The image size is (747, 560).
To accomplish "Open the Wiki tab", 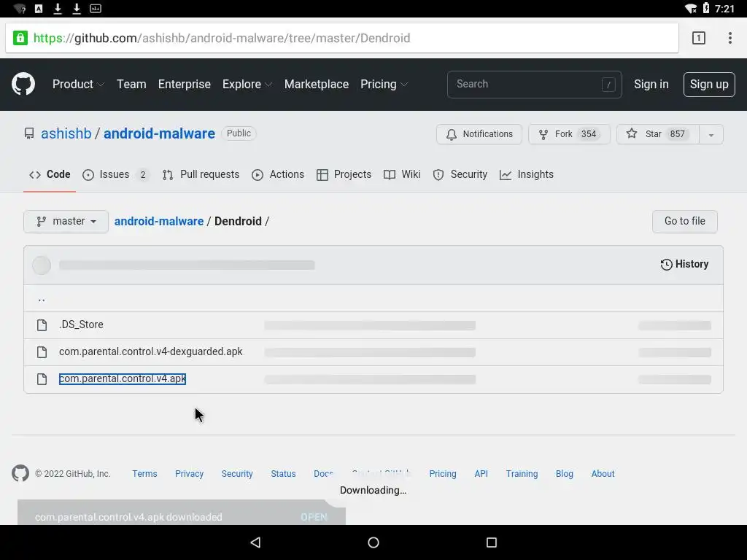I will [x=402, y=174].
